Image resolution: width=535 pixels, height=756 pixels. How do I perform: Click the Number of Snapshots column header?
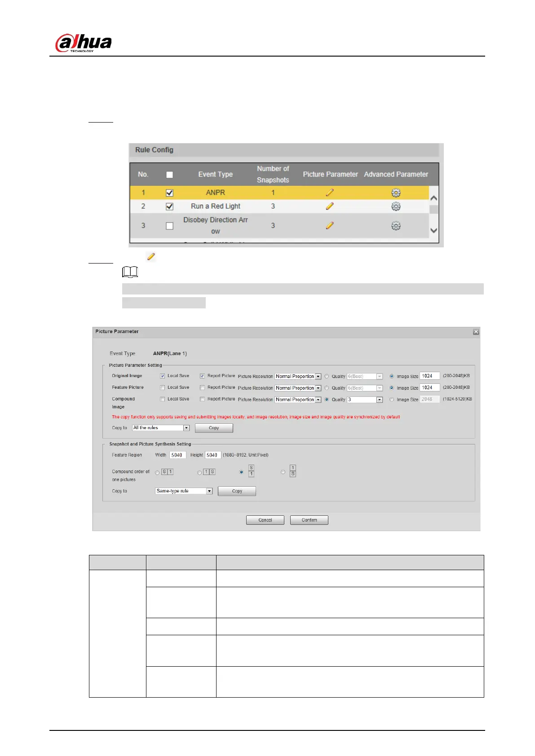[273, 175]
